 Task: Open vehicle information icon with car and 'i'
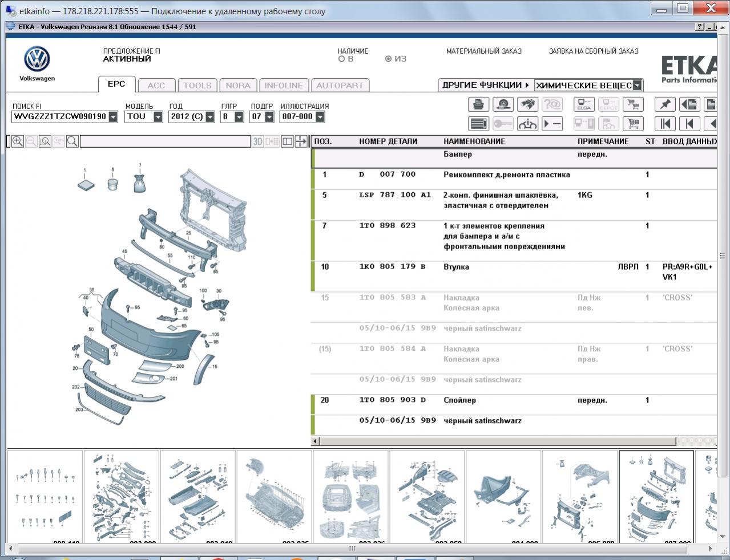pyautogui.click(x=527, y=124)
